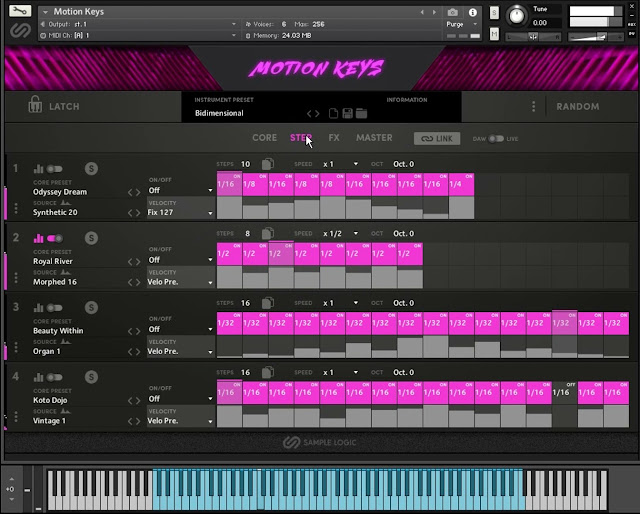Switch to the STEP tab
Image resolution: width=640 pixels, height=514 pixels.
click(301, 138)
